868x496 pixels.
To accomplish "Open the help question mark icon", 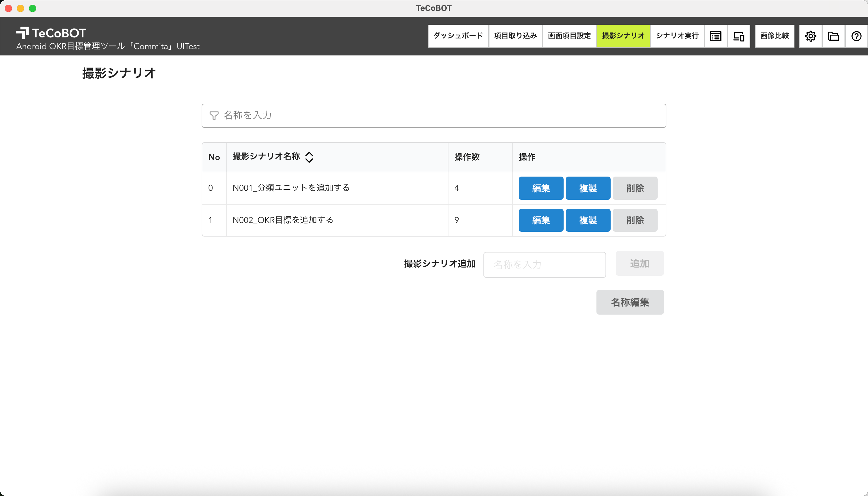I will tap(856, 36).
